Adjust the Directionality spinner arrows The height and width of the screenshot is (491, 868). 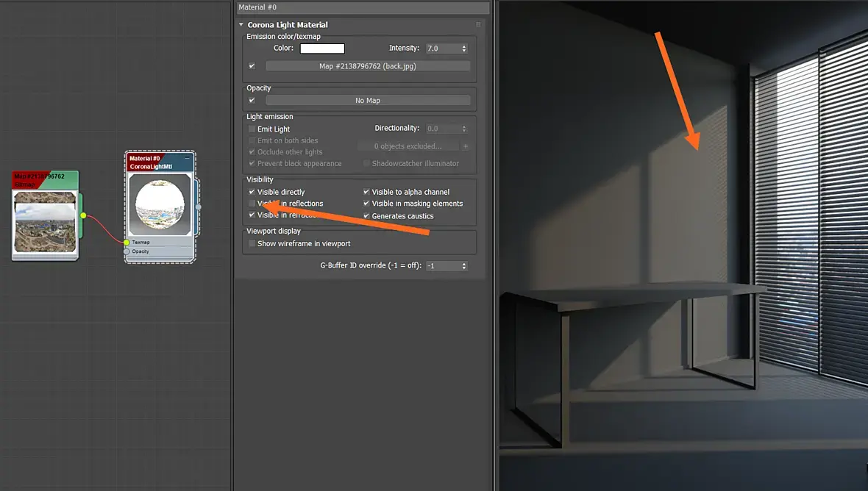click(464, 129)
